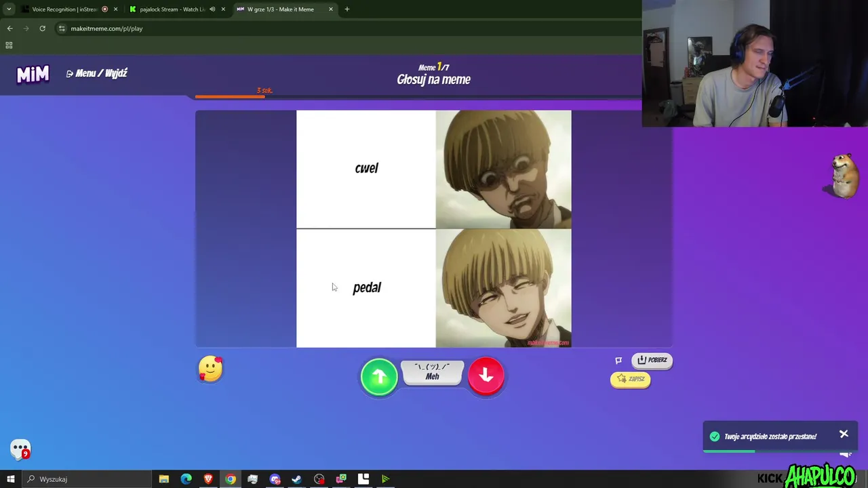View site information icon in address bar

[x=62, y=28]
